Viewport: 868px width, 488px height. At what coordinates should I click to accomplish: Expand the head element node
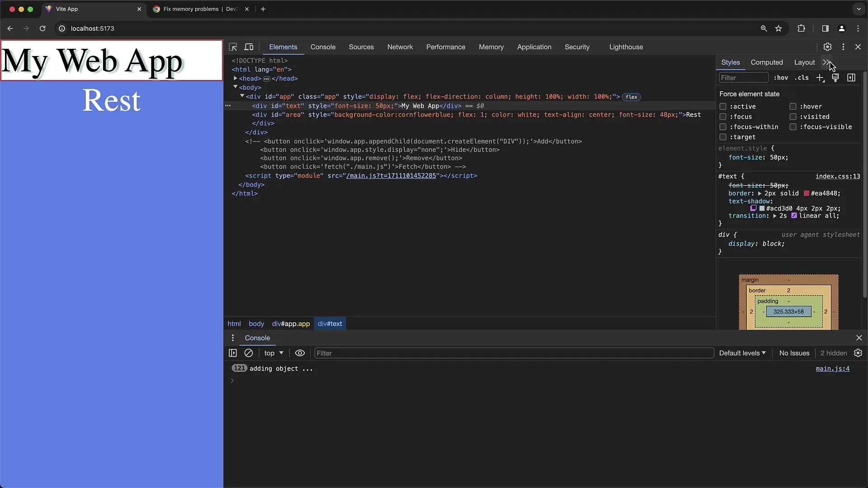tap(236, 78)
